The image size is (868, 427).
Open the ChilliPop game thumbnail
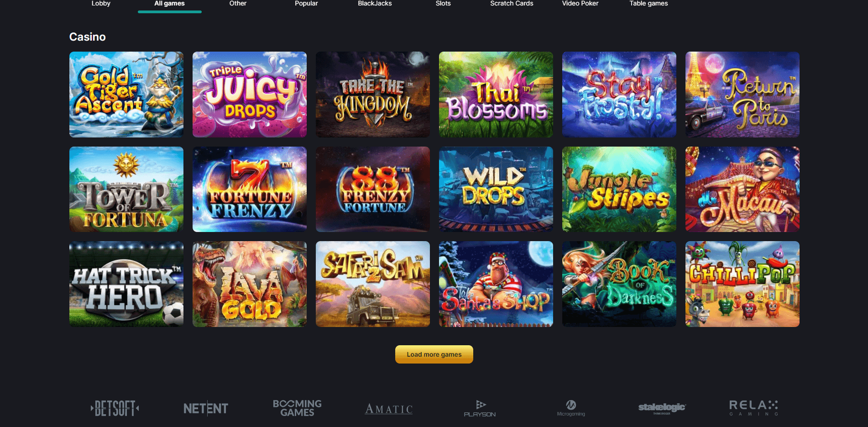743,284
